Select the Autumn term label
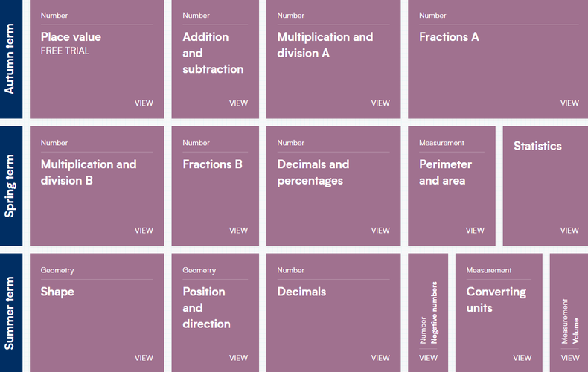Screen dimensions: 588x372 (10, 60)
